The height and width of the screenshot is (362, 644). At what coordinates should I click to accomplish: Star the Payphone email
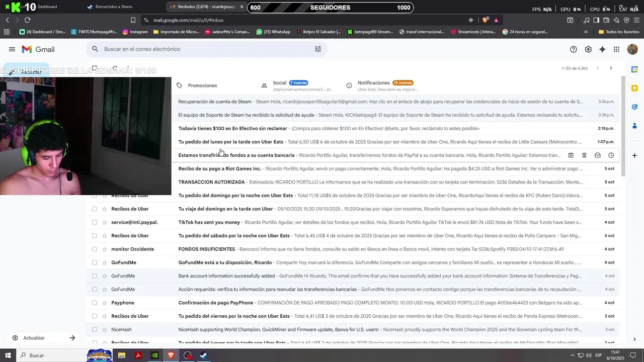tap(105, 303)
